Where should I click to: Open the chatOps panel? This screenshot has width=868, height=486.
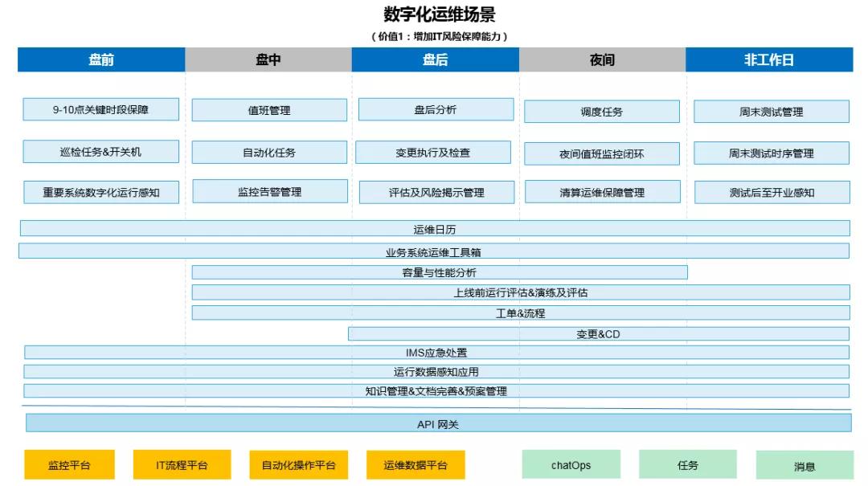(571, 464)
